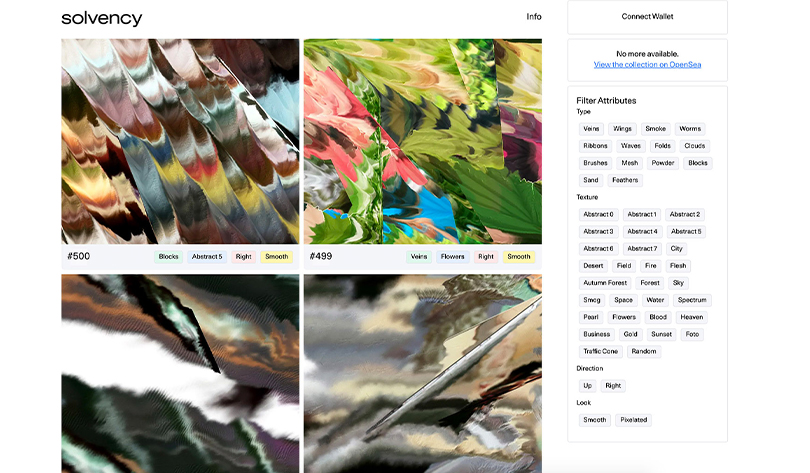This screenshot has height=473, width=810.
Task: Choose the Traffic Cone texture filter
Action: 600,352
